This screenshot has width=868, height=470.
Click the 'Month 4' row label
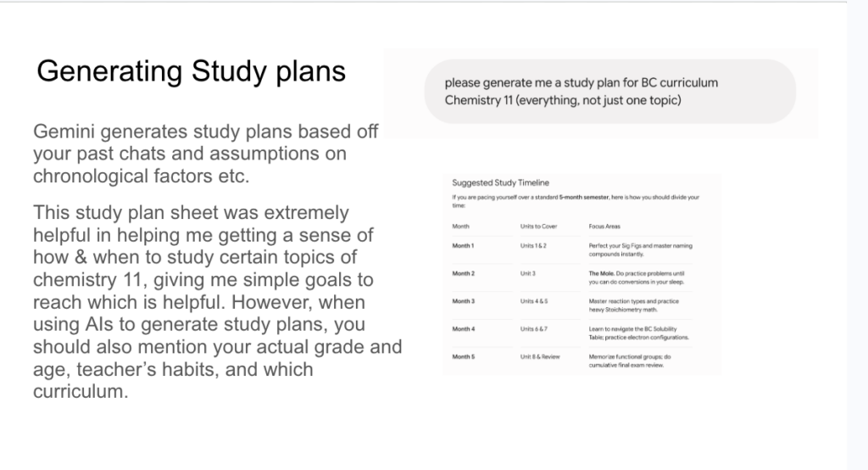[464, 328]
